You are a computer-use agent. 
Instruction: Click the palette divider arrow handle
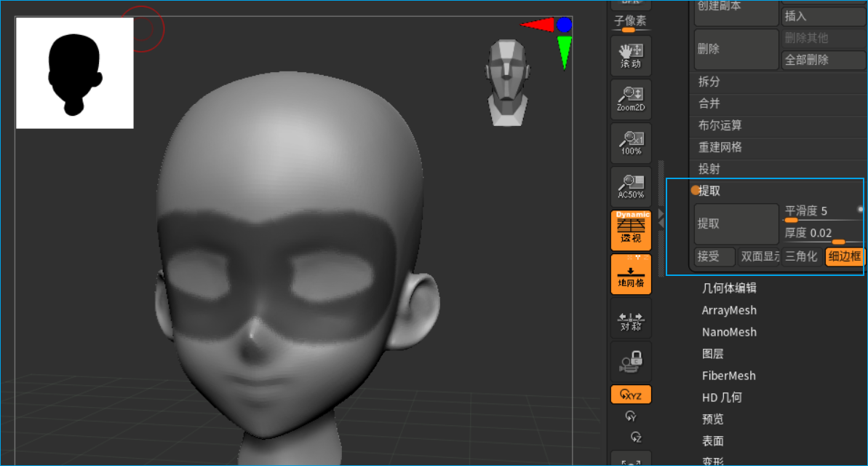pyautogui.click(x=661, y=218)
